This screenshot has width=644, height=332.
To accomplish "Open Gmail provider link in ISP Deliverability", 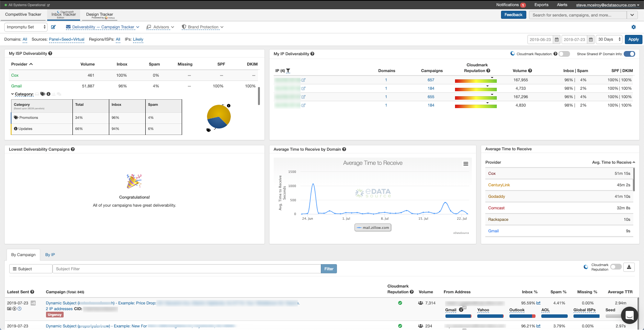I will pos(16,86).
